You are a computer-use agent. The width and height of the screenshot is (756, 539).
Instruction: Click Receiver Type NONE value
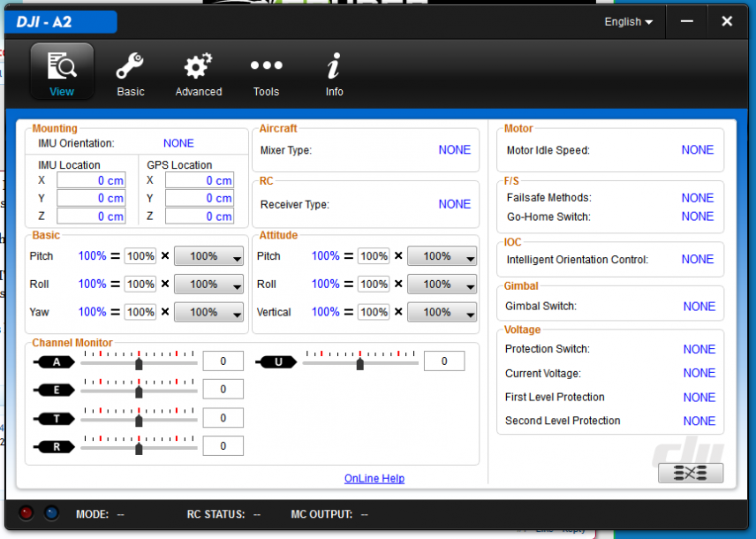454,204
